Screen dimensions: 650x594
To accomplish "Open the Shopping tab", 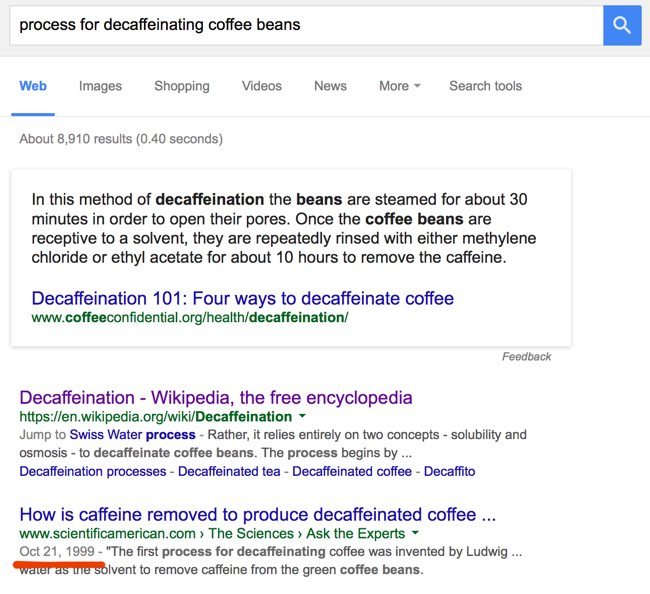I will point(182,86).
